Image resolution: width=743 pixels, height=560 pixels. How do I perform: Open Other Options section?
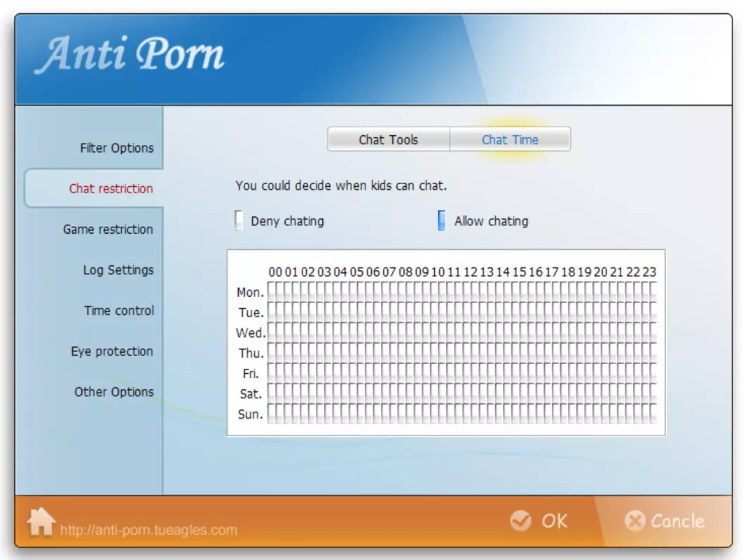click(x=113, y=392)
